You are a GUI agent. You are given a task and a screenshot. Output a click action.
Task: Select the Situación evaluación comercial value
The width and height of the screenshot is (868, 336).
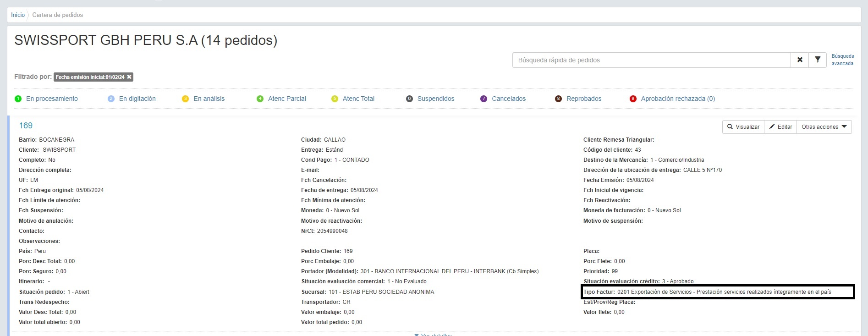click(407, 281)
